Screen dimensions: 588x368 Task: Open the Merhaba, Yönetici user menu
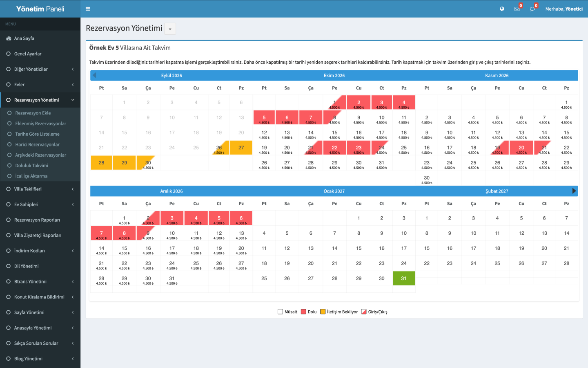click(x=564, y=9)
